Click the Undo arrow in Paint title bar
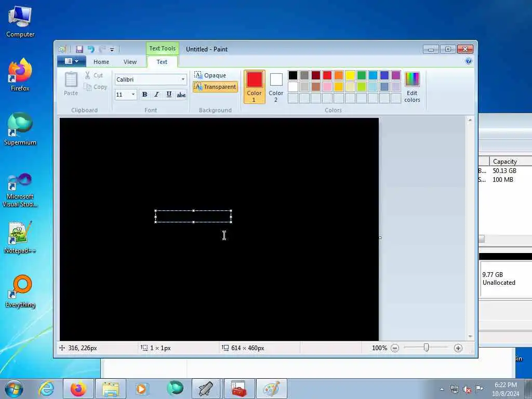The width and height of the screenshot is (532, 399). (x=91, y=49)
